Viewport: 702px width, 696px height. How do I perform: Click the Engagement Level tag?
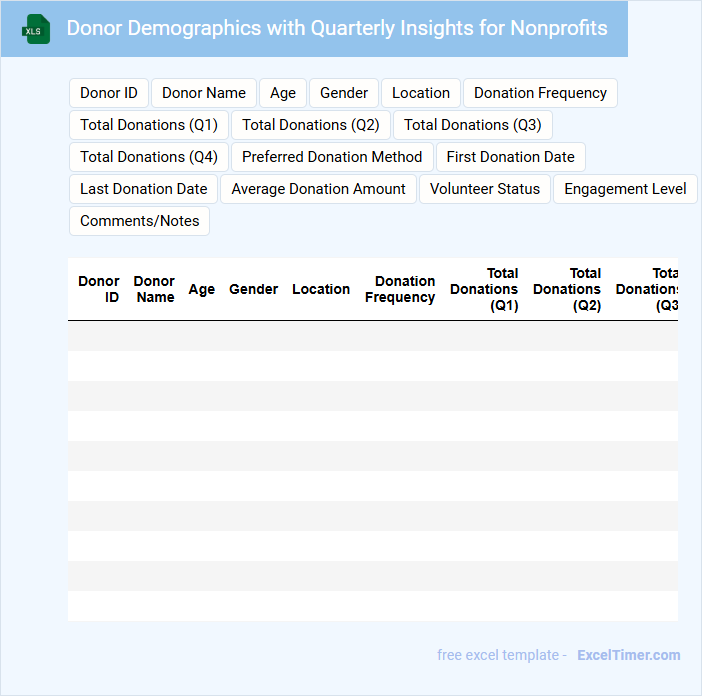click(625, 189)
